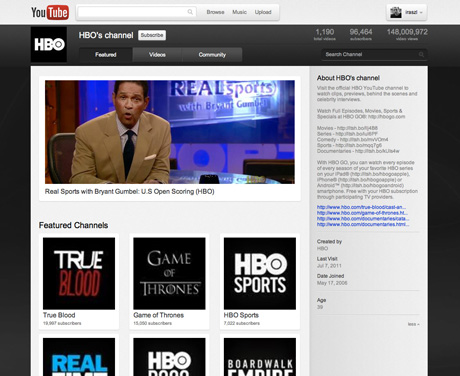Open the Music menu item
Image resolution: width=460 pixels, height=376 pixels.
pyautogui.click(x=239, y=12)
